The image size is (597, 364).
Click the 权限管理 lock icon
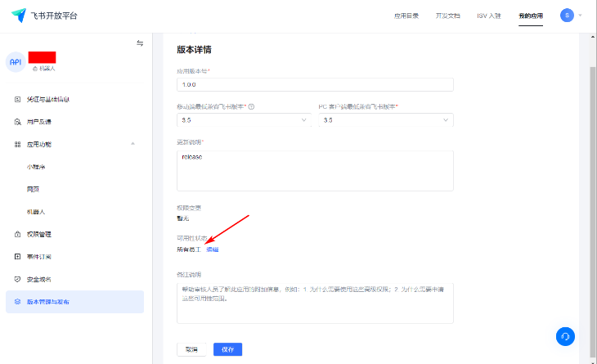17,234
